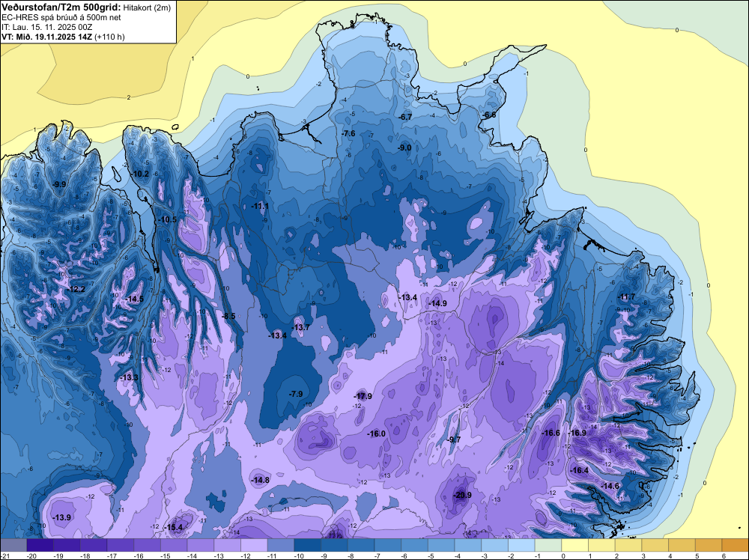Click the '3' label in the legend
749x560 pixels.
point(643,556)
